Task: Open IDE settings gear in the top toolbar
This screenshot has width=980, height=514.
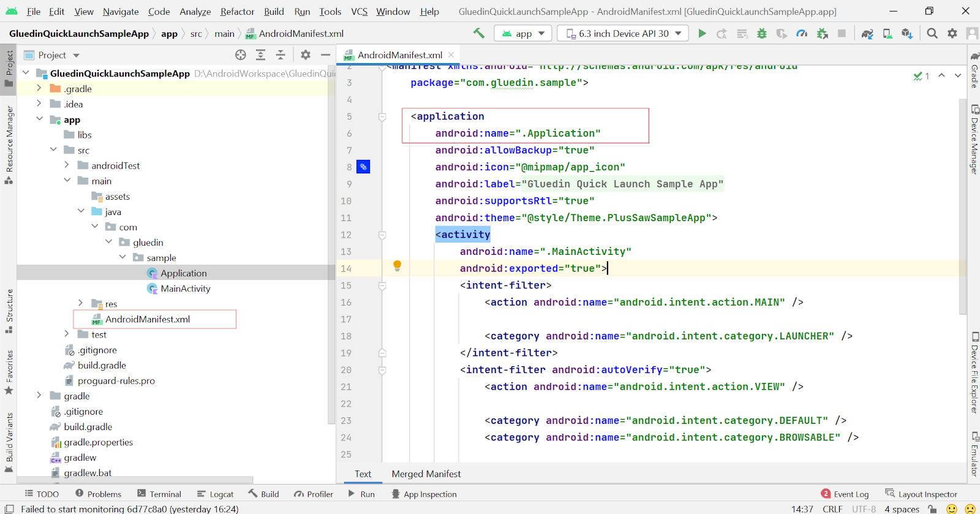Action: 952,34
